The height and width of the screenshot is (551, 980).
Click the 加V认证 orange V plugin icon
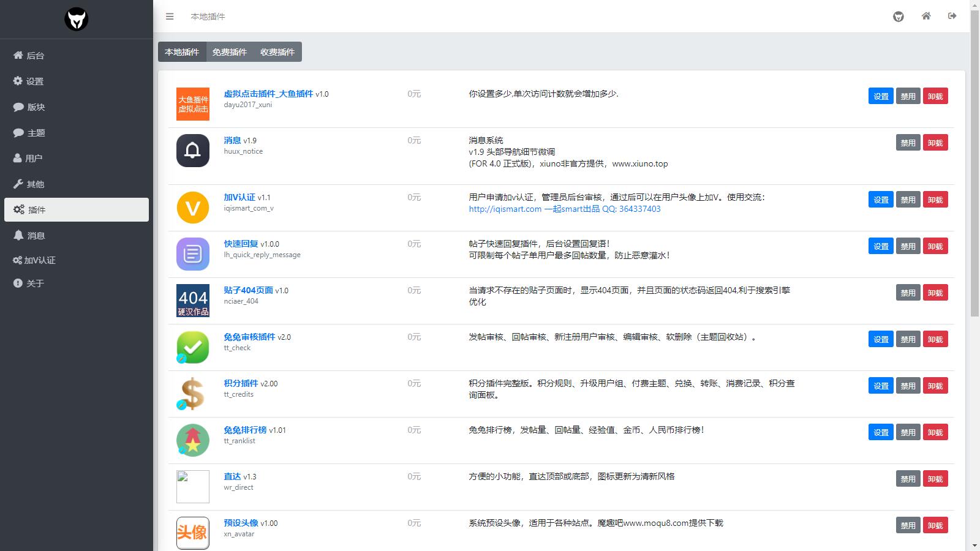pyautogui.click(x=193, y=208)
